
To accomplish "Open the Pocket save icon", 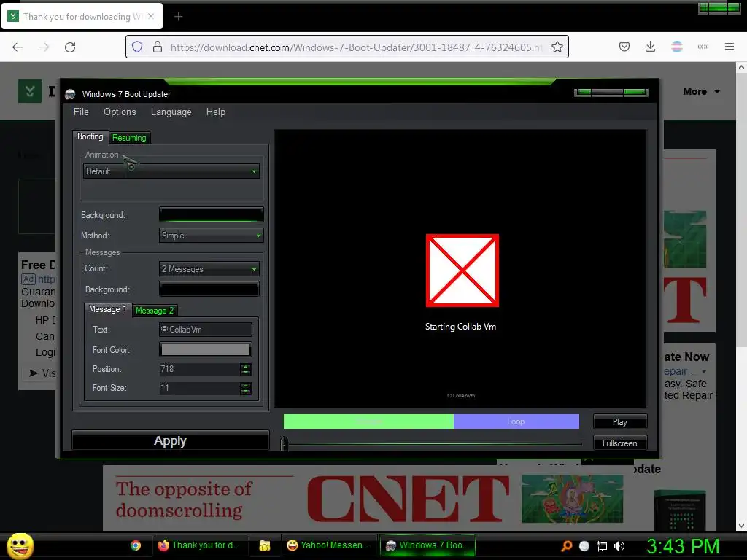I will coord(624,47).
